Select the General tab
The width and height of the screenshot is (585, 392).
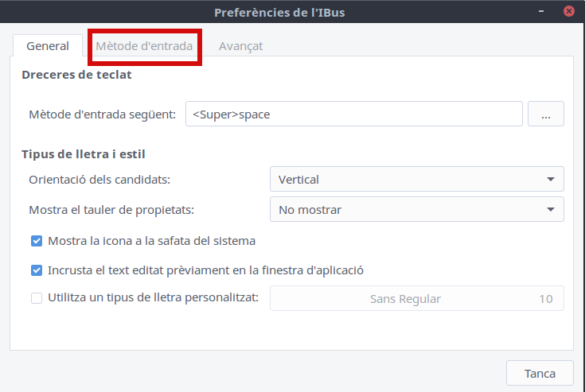coord(48,46)
